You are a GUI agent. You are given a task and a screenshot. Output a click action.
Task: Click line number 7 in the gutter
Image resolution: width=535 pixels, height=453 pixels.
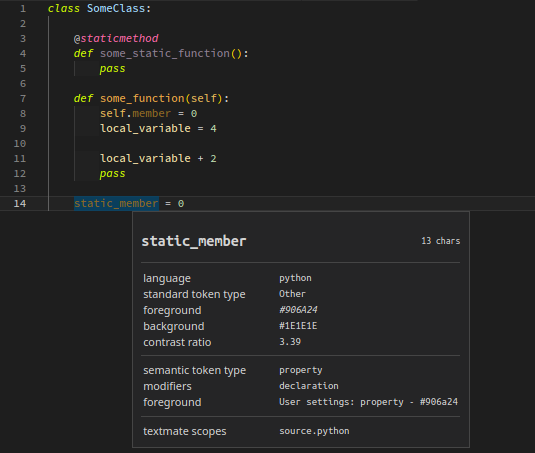click(23, 98)
